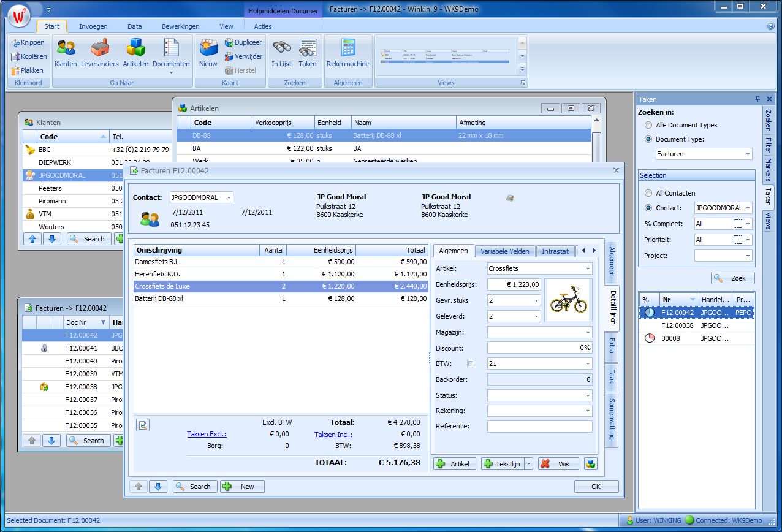The width and height of the screenshot is (782, 532).
Task: Select F12.00038 row in Taken results
Action: pyautogui.click(x=696, y=325)
